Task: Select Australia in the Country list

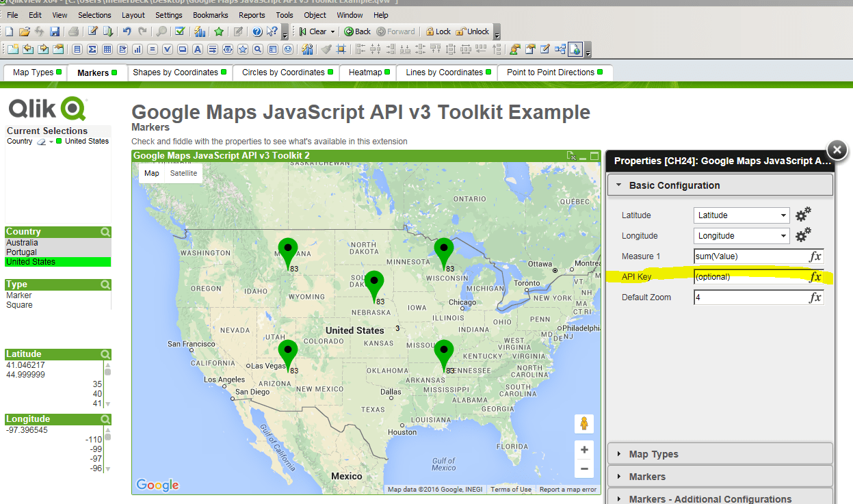Action: [58, 243]
